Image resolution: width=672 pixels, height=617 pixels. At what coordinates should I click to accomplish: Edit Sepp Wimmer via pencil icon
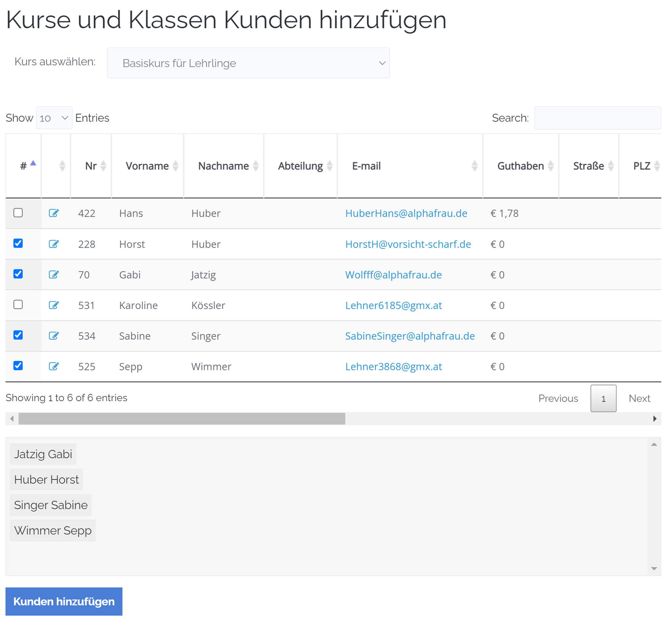pyautogui.click(x=53, y=366)
